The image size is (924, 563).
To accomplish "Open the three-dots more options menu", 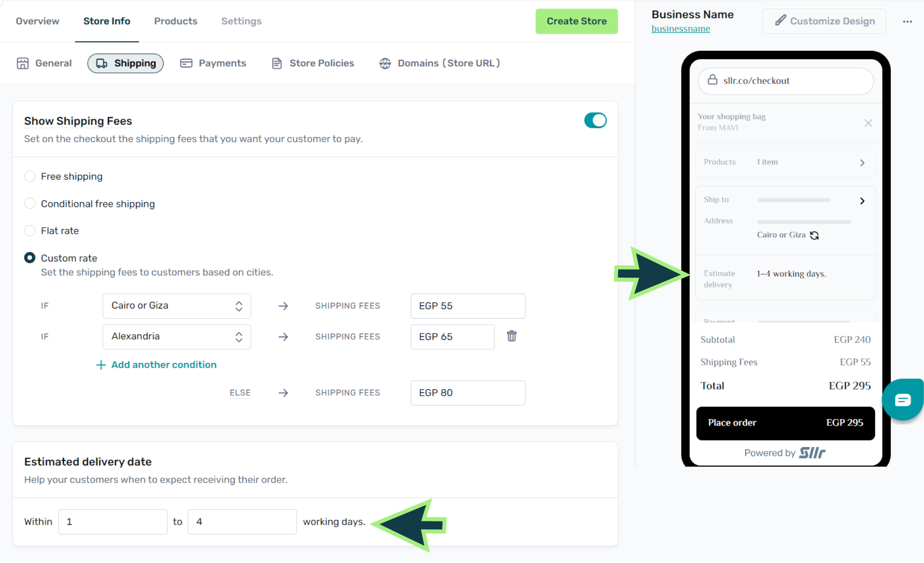I will (907, 21).
